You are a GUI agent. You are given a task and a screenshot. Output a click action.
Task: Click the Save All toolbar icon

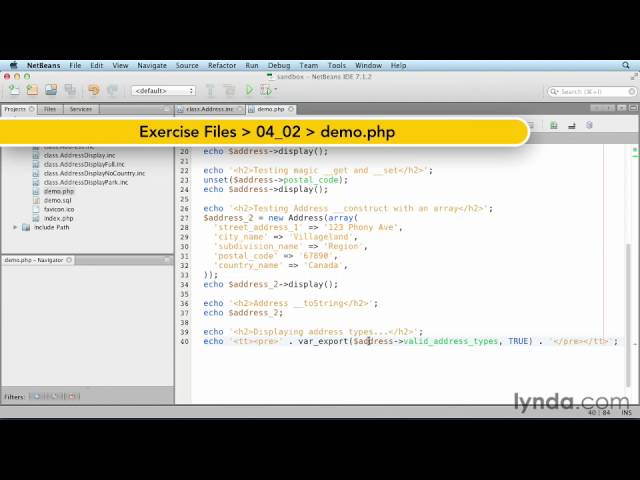pyautogui.click(x=70, y=90)
